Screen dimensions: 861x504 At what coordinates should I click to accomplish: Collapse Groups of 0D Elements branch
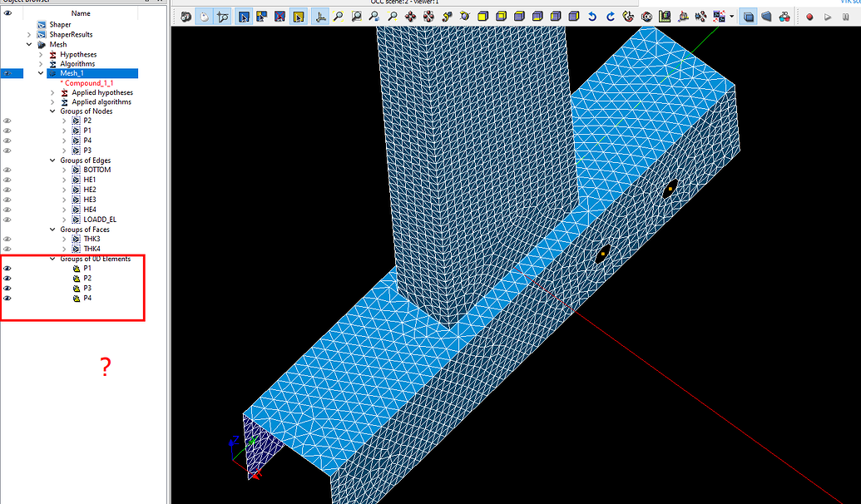click(x=52, y=259)
